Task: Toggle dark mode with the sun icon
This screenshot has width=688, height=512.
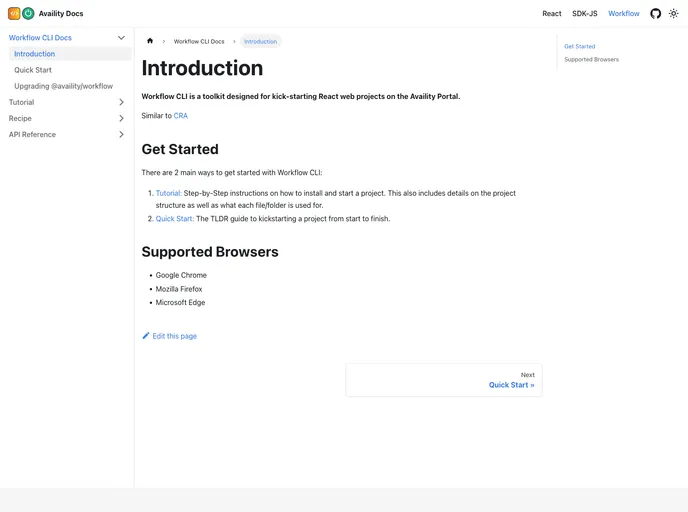Action: pyautogui.click(x=674, y=14)
